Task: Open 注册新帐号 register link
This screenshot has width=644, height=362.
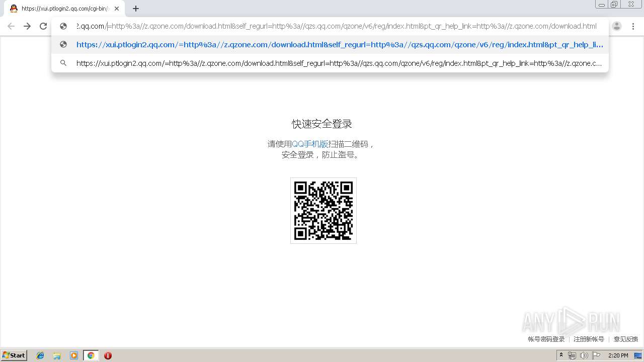Action: (x=589, y=339)
